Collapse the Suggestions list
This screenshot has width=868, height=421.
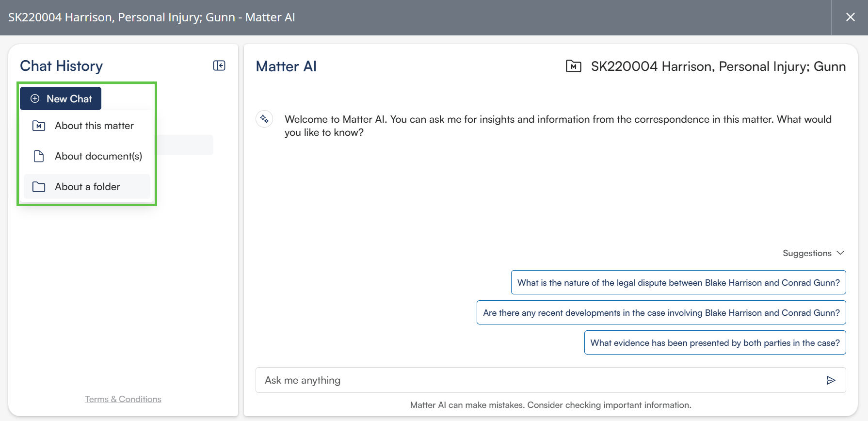click(x=807, y=253)
